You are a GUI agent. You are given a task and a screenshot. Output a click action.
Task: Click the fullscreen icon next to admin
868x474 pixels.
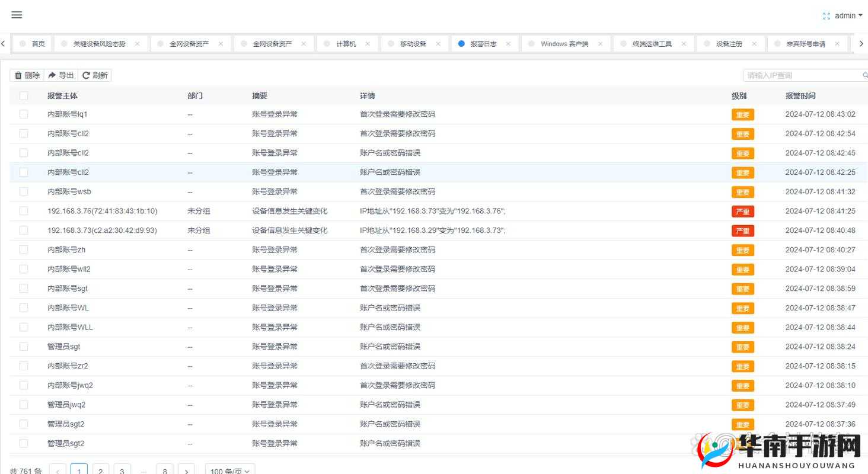(826, 15)
